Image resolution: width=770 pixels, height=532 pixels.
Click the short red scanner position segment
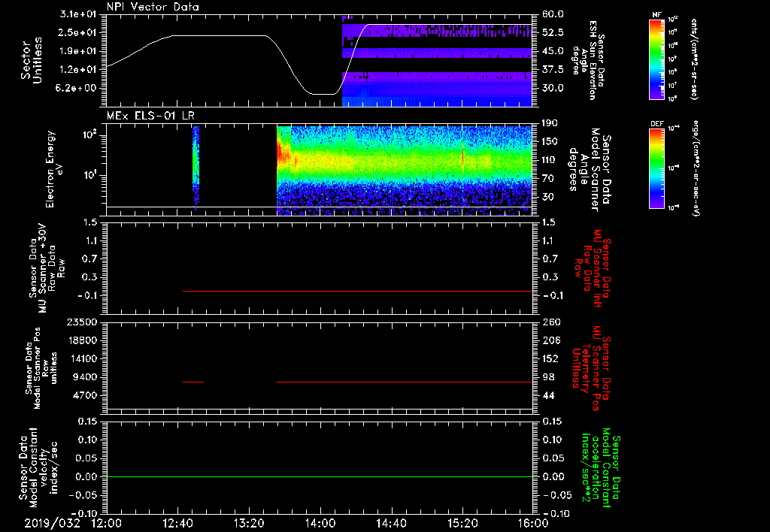tap(193, 382)
